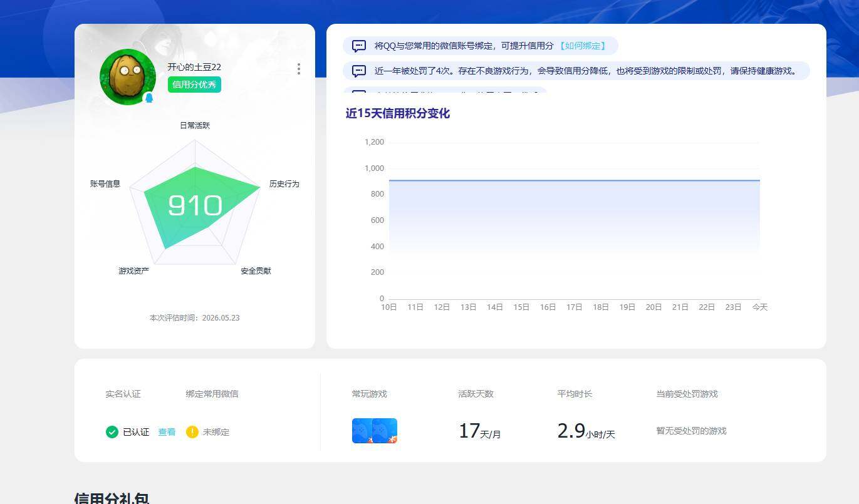Viewport: 859px width, 504px height.
Task: Open the first frequently played game icon
Action: point(362,431)
